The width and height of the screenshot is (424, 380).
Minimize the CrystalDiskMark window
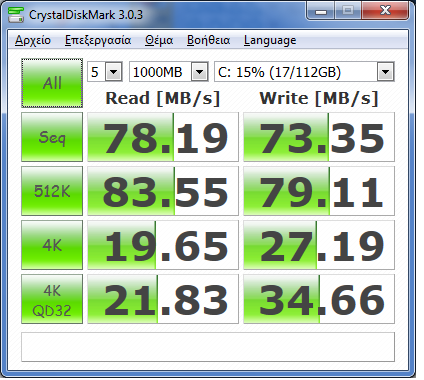click(321, 11)
